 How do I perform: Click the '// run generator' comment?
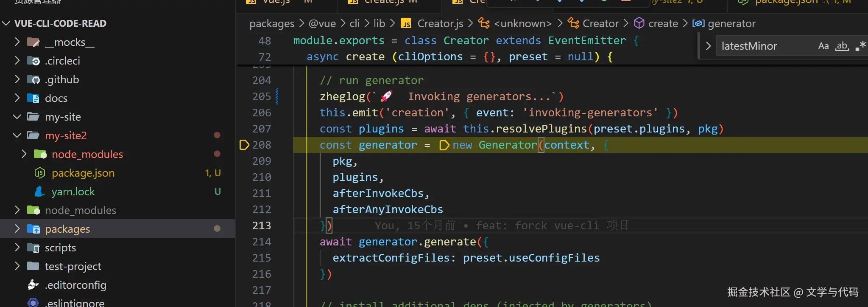point(371,80)
